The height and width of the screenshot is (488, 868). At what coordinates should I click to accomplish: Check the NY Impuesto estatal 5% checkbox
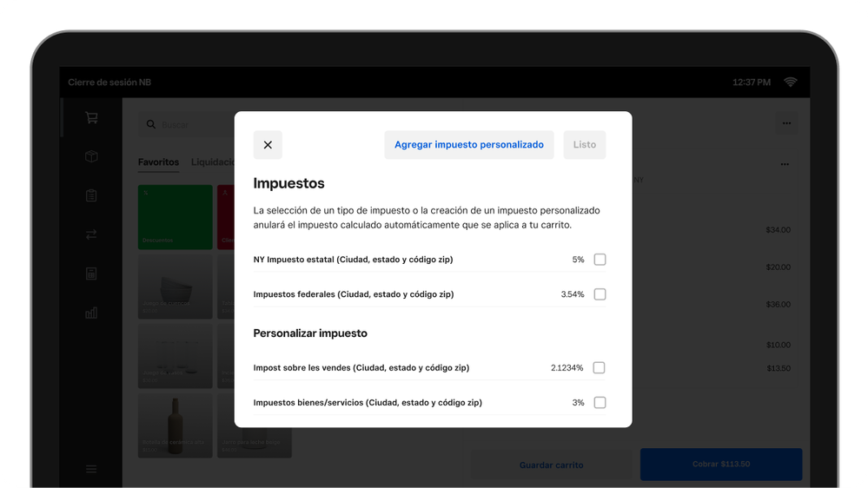pos(600,260)
